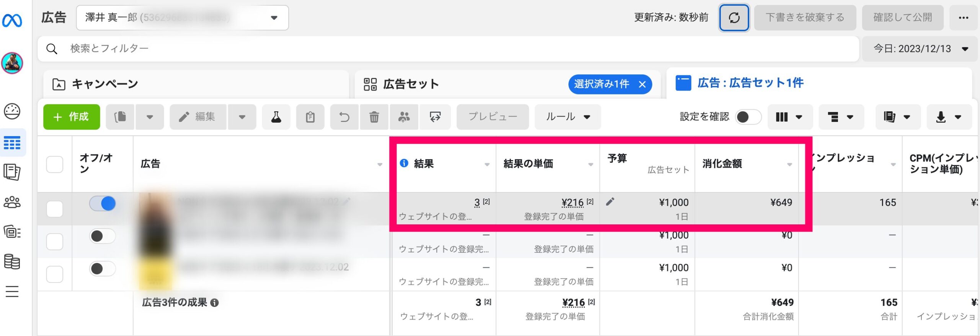
Task: Open the Meta logo home icon
Action: [12, 21]
